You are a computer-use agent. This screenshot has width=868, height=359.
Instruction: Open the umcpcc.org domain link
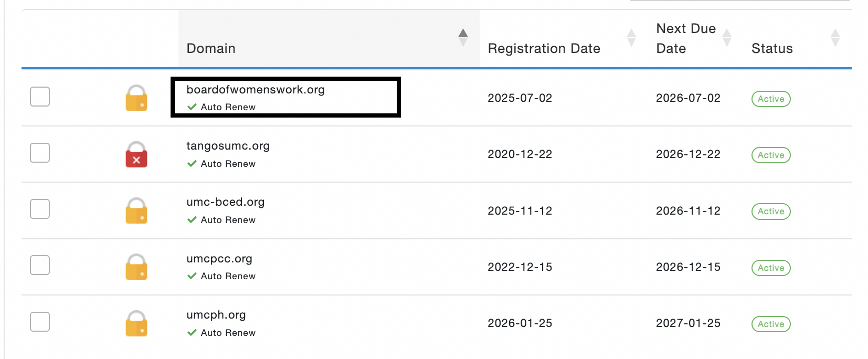pyautogui.click(x=219, y=259)
